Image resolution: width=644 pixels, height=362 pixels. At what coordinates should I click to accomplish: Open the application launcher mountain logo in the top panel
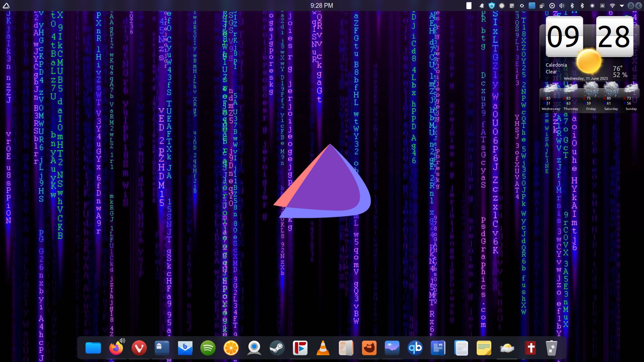tap(6, 5)
